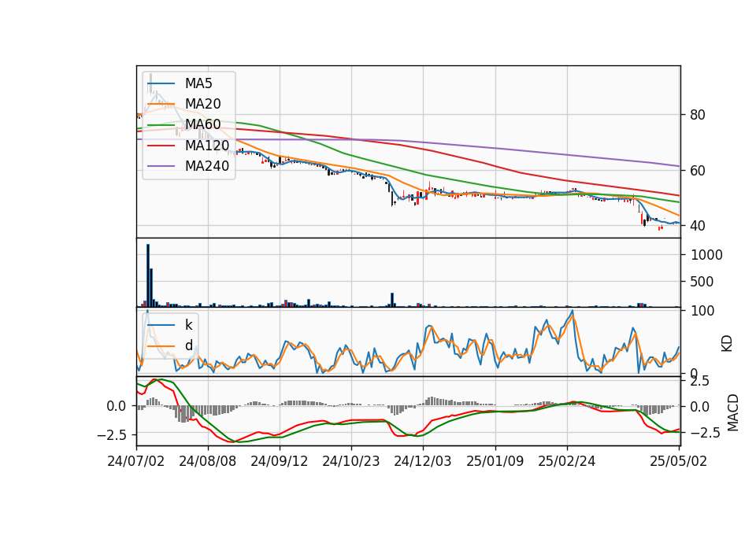
Task: Click the 25/01/09 date label
Action: coord(495,461)
